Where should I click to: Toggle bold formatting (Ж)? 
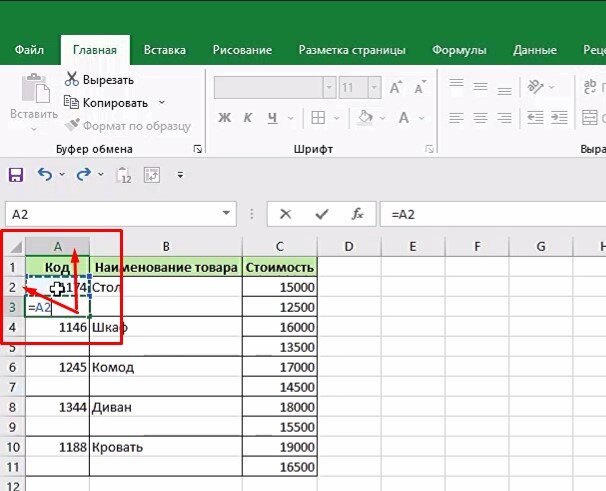[x=225, y=118]
